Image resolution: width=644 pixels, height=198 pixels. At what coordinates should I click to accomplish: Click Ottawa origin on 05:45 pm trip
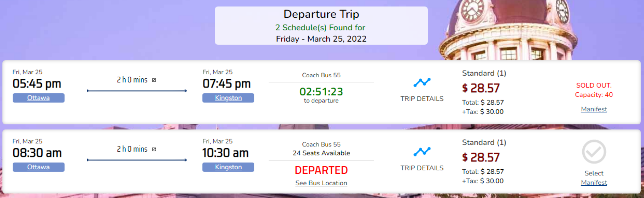click(38, 98)
